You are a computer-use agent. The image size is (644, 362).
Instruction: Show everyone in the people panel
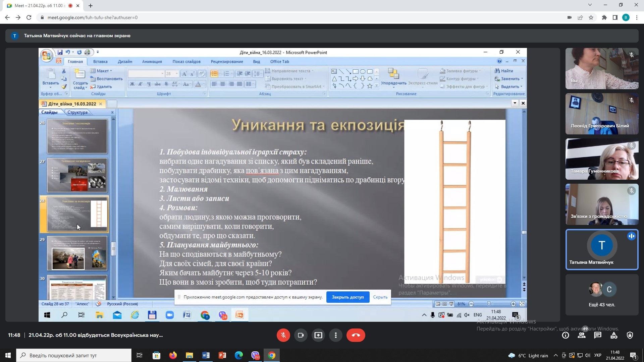click(582, 335)
